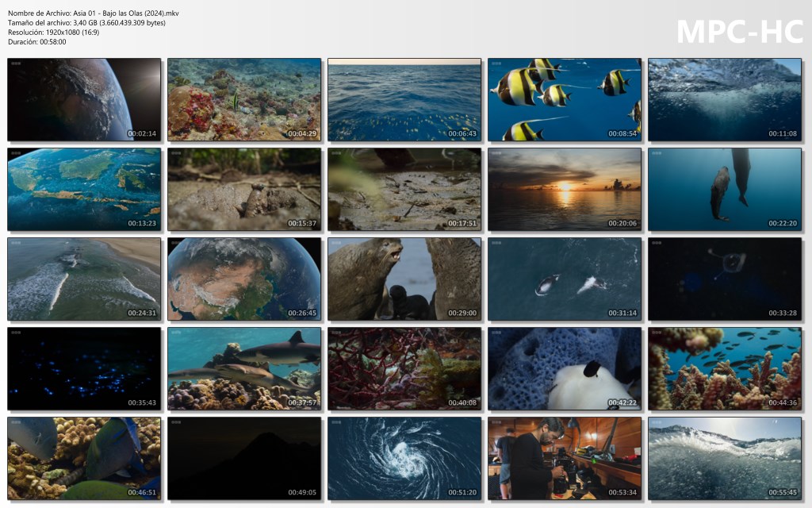
Task: Click the aerial beach waves thumbnail at 00:24:31
Action: tap(84, 279)
